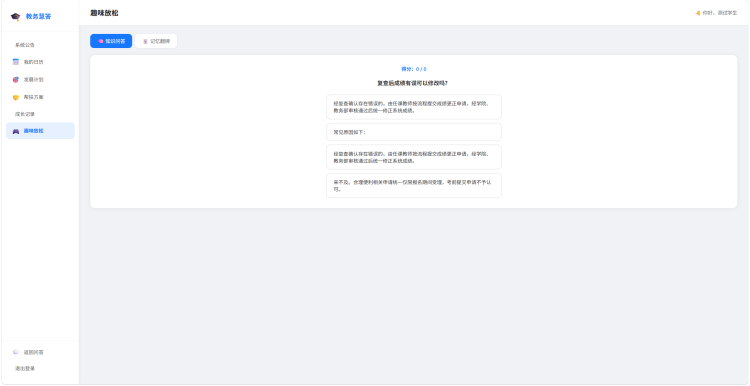
Task: Click the question text '复查后成绩有误可以修改吗?'
Action: (412, 83)
